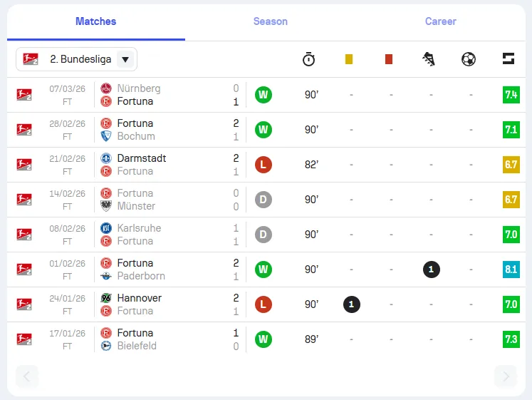This screenshot has width=532, height=400.
Task: Click the 8.1 rating badge
Action: 511,270
